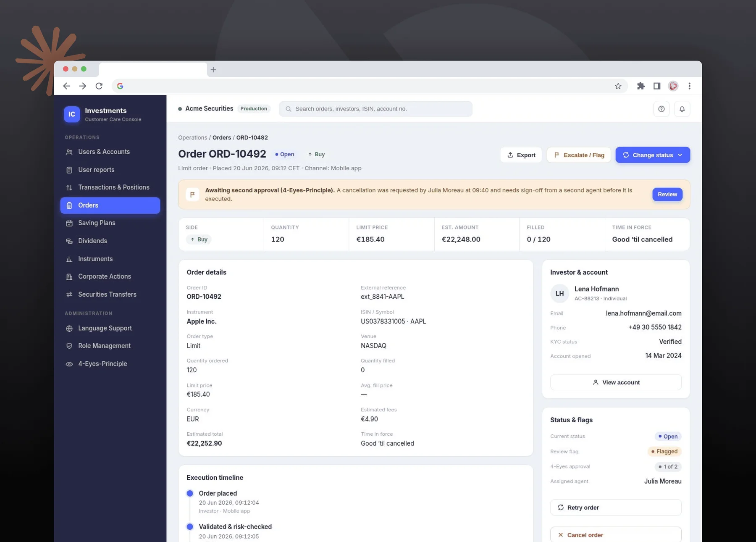Click assigned agent Julia Moreau
This screenshot has width=756, height=542.
tap(663, 481)
